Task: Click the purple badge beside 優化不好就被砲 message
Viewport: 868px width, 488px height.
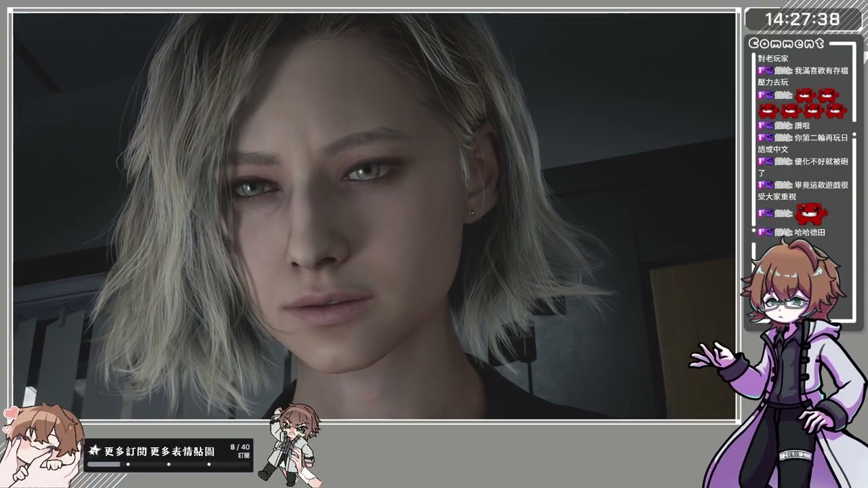Action: tap(769, 161)
